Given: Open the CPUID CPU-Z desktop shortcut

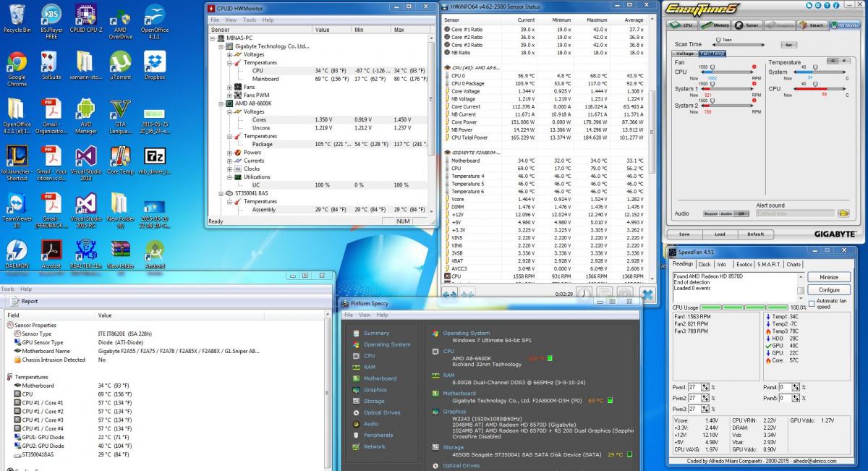Looking at the screenshot, I should 85,19.
